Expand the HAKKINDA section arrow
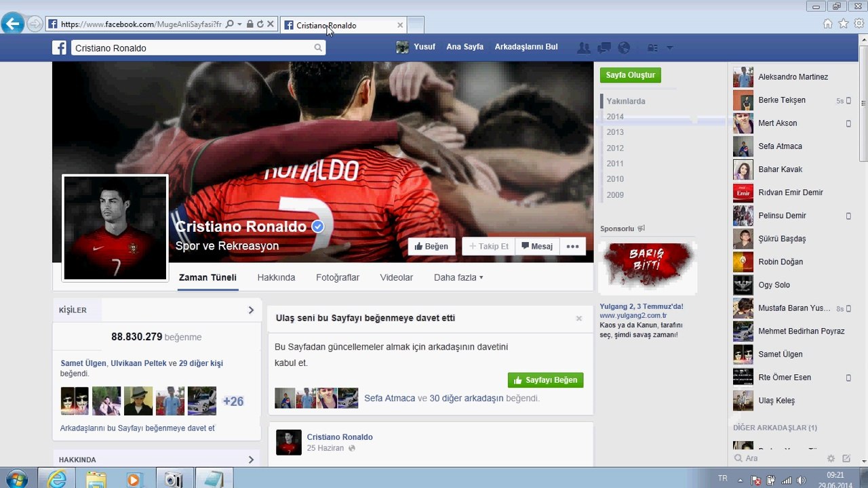Viewport: 868px width, 488px height. [251, 460]
